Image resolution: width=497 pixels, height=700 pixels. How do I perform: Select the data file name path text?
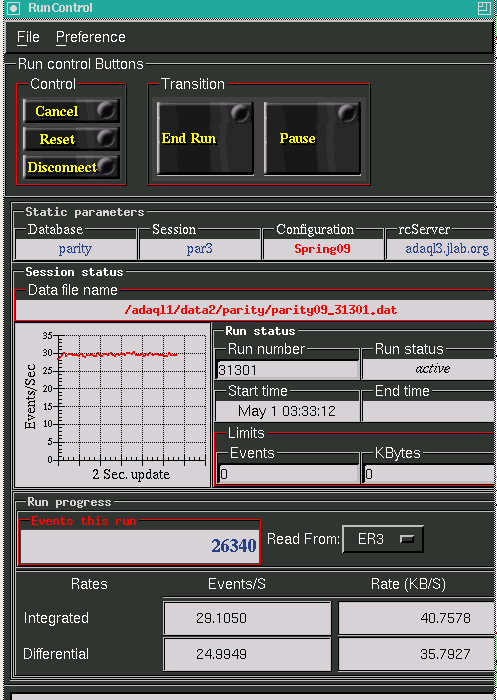260,310
